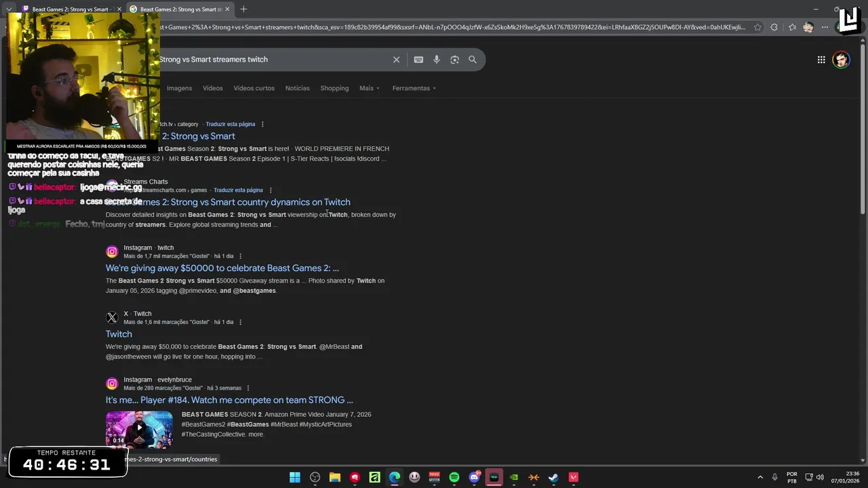The image size is (868, 488).
Task: Submit the search with the magnifier icon
Action: 473,60
